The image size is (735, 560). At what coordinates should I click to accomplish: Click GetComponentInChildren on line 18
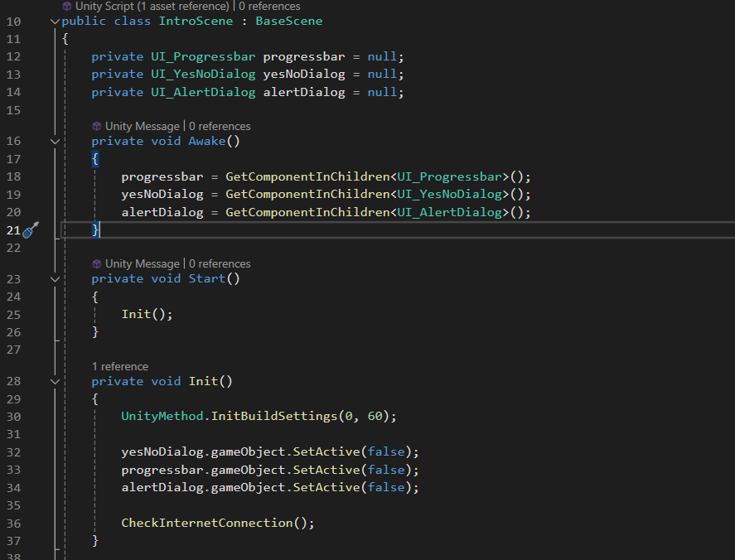point(307,176)
